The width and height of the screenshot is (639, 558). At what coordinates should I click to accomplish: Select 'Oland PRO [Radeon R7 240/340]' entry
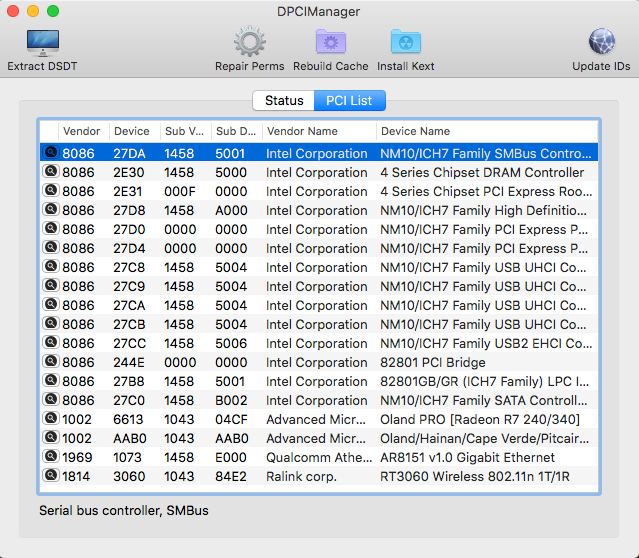point(480,419)
